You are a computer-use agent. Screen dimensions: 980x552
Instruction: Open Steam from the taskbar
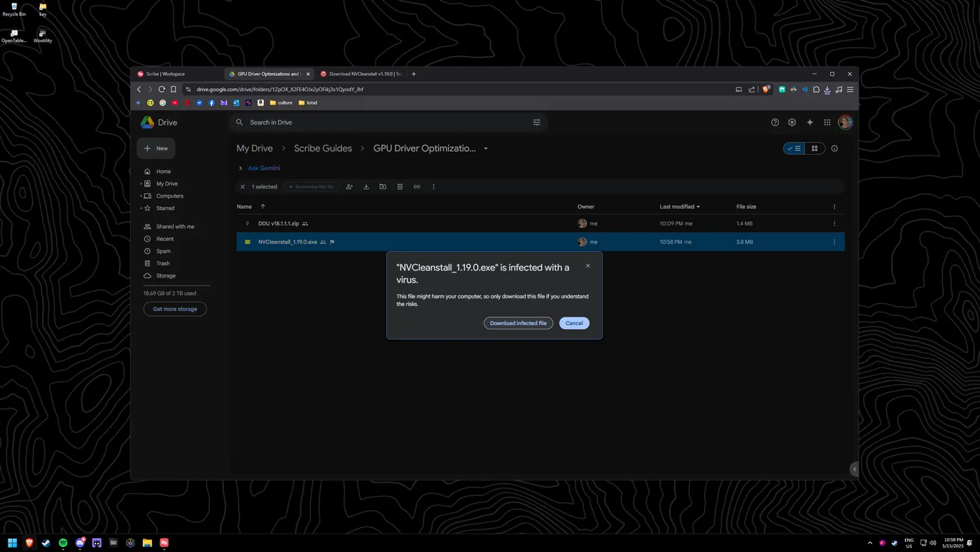(46, 543)
